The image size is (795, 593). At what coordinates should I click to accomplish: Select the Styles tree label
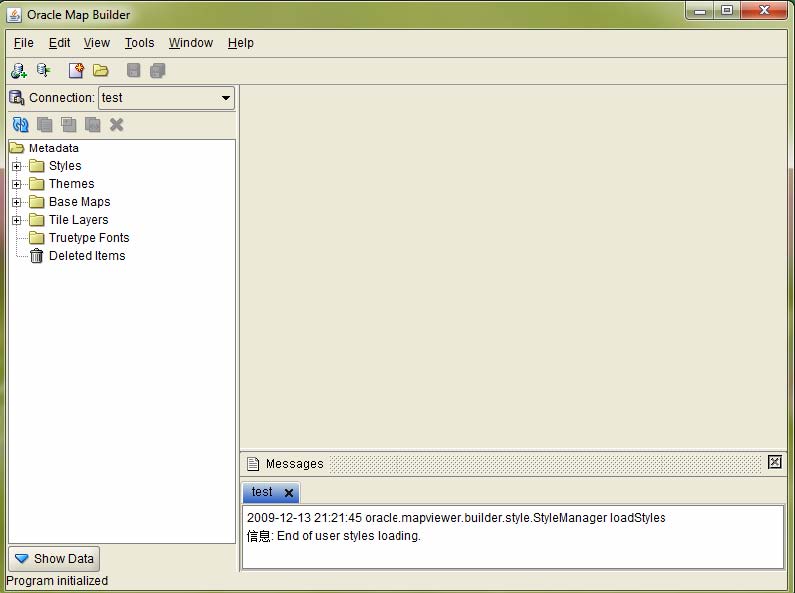(65, 166)
